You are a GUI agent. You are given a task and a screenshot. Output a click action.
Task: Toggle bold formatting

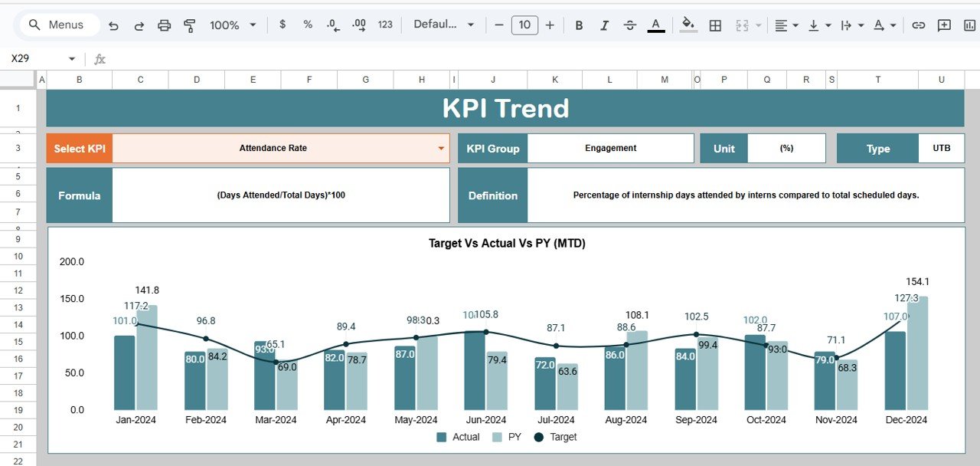[579, 25]
